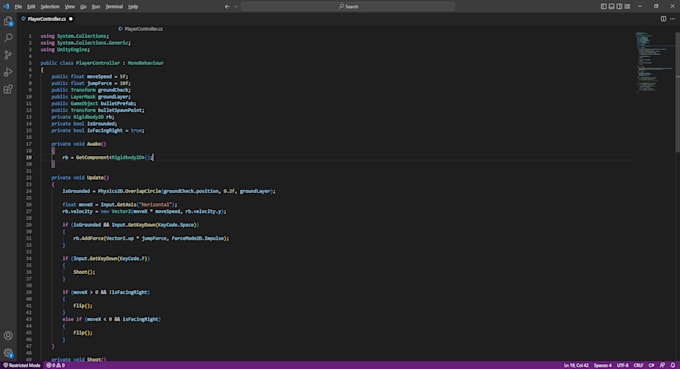The width and height of the screenshot is (680, 369).
Task: Click the jumpForce variable declaration
Action: pyautogui.click(x=99, y=83)
